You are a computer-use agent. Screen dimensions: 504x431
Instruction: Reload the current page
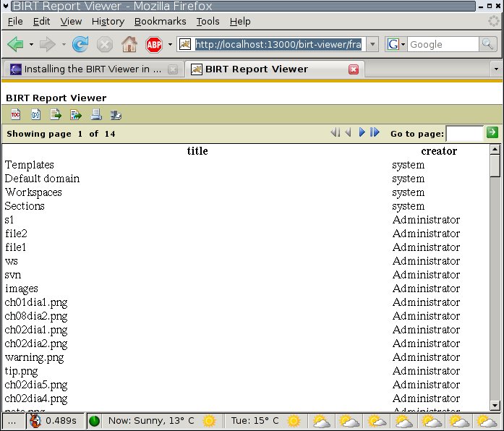pos(80,44)
